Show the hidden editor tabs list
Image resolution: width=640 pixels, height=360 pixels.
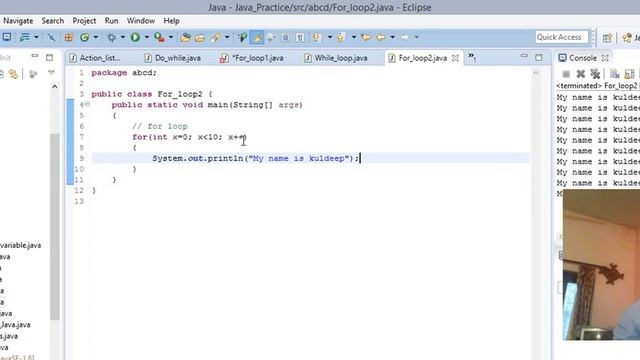point(472,57)
